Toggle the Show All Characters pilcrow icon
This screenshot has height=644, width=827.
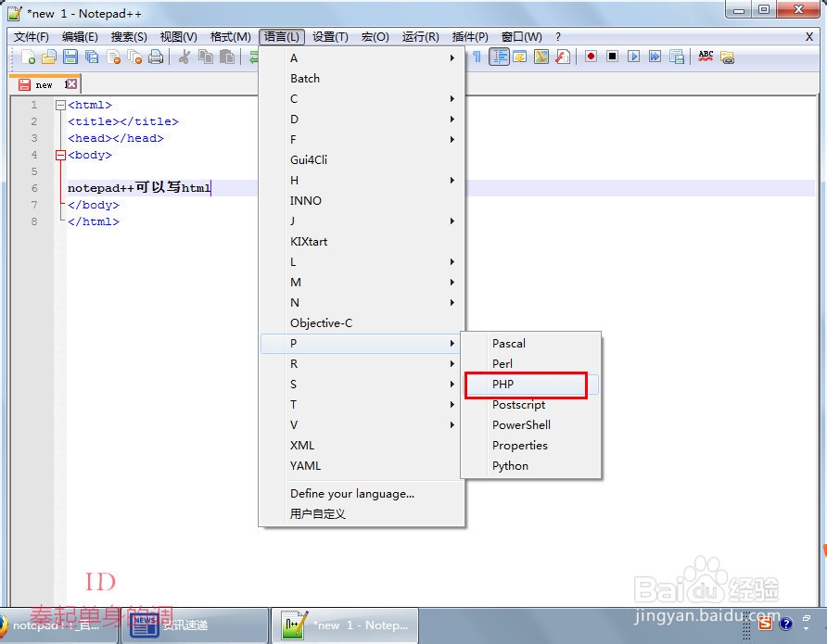coord(477,57)
